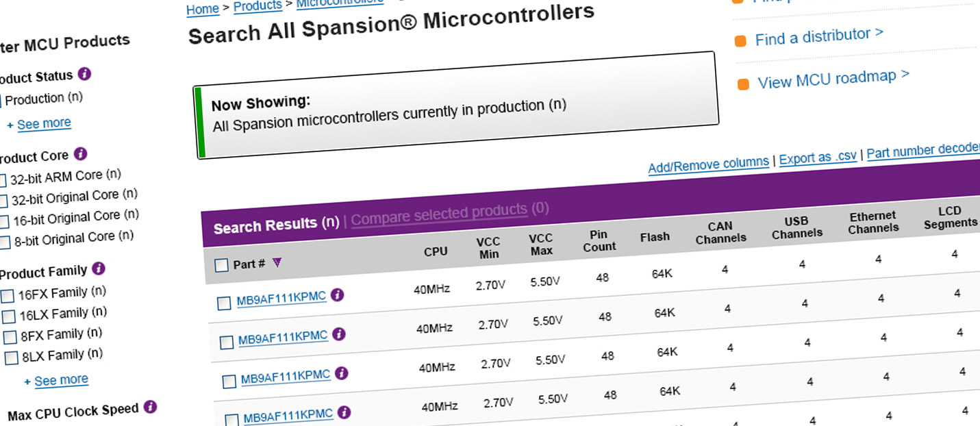Viewport: 980px width, 426px height.
Task: Click the LCD Segments column header
Action: (951, 217)
